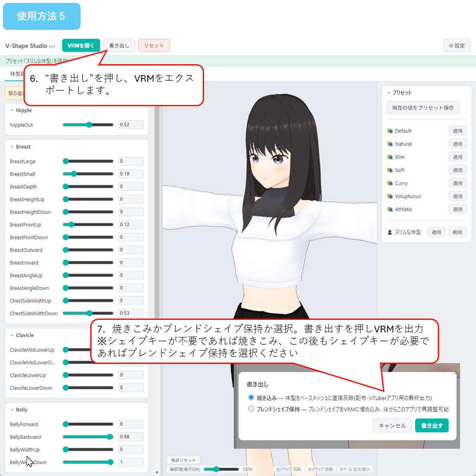This screenshot has width=476, height=476.
Task: Click the Natural preset icon
Action: tap(390, 144)
